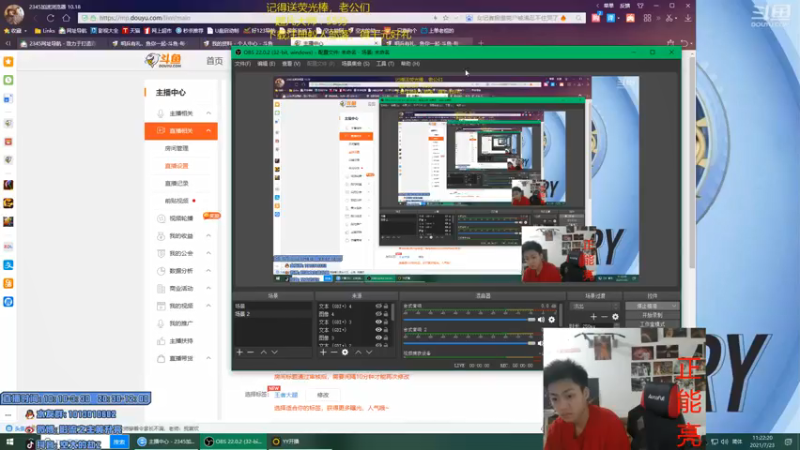Expand the 我的视频 sidebar section

tap(209, 306)
